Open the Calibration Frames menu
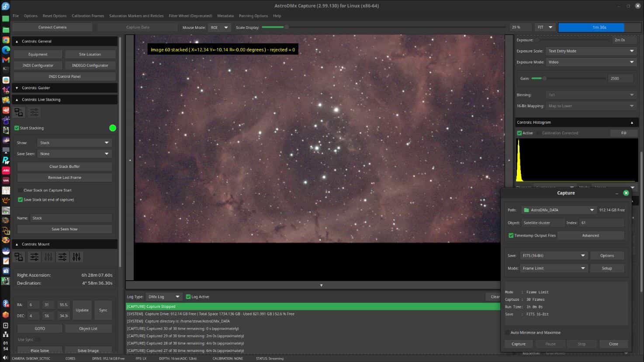 (88, 16)
